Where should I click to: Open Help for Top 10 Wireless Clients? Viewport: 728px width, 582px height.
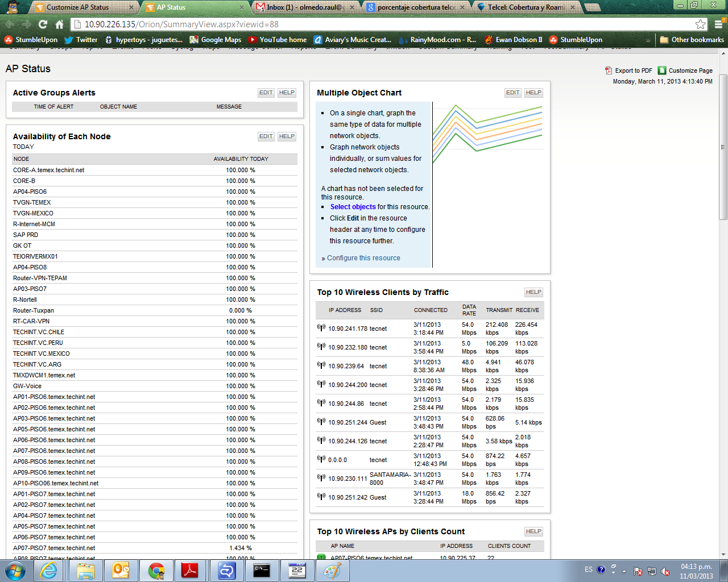[533, 292]
